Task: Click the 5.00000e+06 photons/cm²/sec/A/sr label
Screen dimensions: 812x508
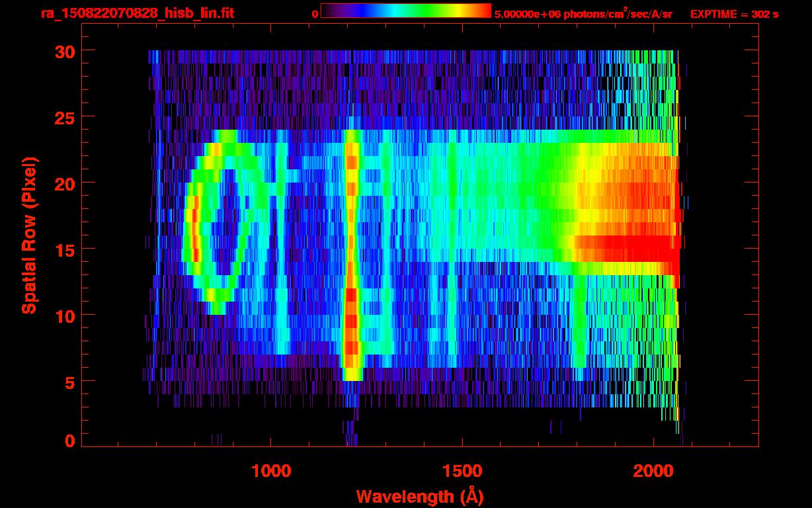Action: (583, 13)
